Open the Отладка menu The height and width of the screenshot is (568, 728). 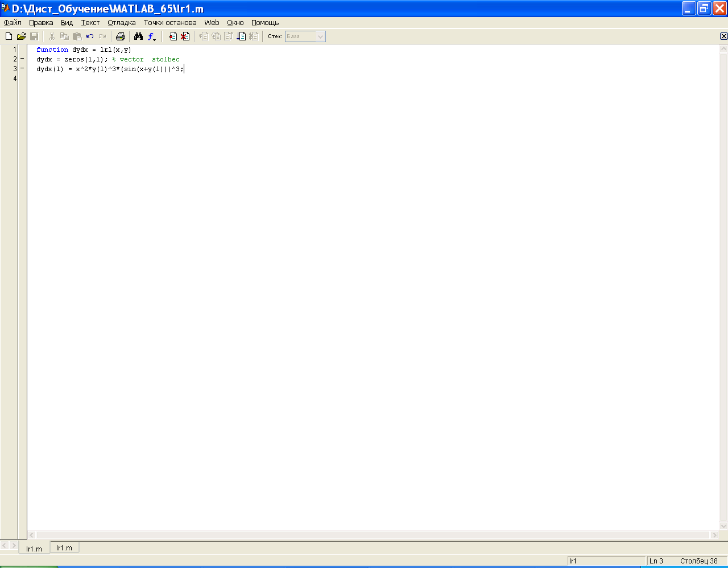pos(122,23)
